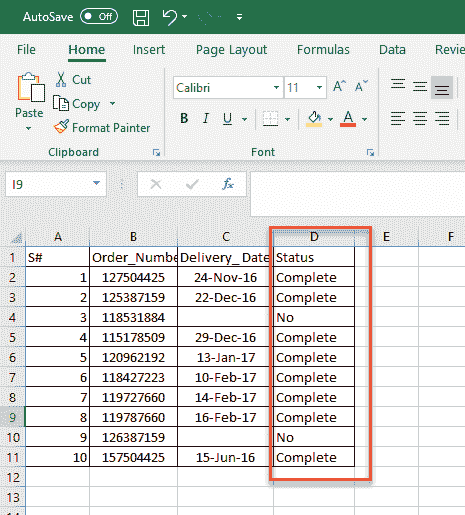Screen dimensions: 465x515
Task: Toggle Italic formatting
Action: point(206,118)
